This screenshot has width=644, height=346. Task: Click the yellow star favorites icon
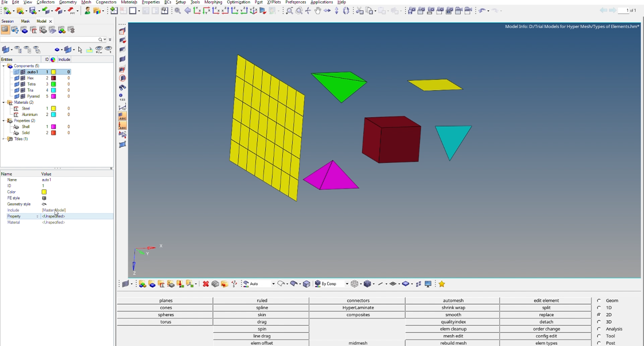tap(442, 284)
